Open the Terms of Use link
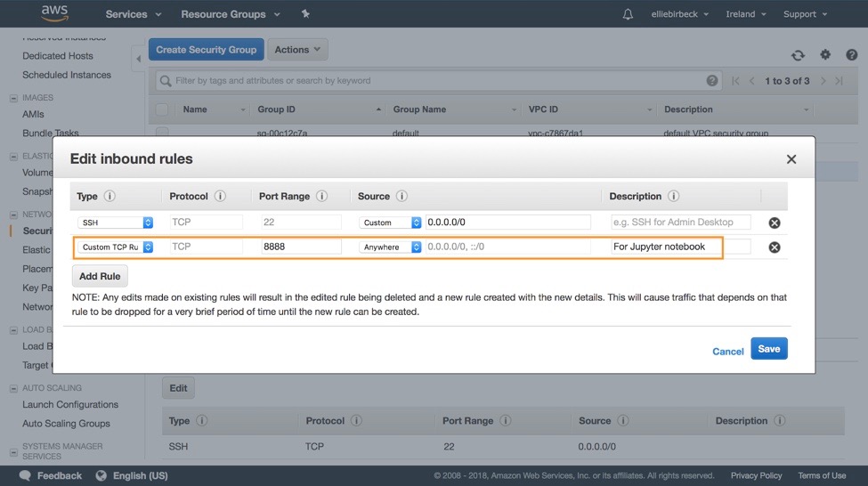 822,475
